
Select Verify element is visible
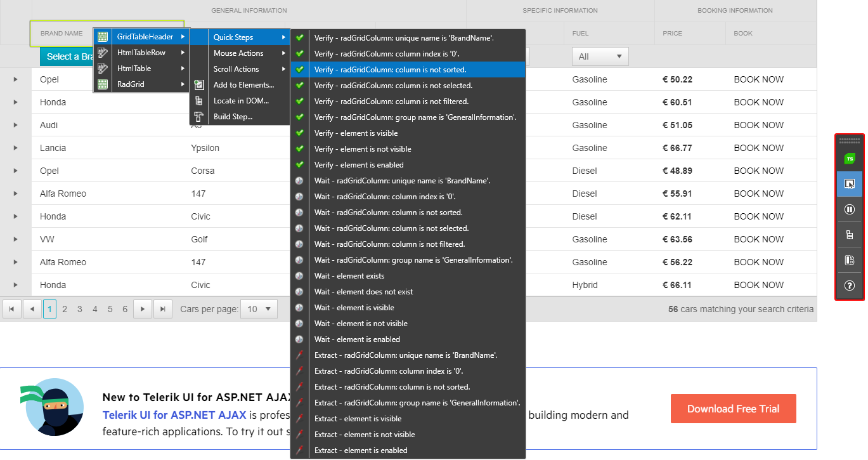[x=408, y=133]
